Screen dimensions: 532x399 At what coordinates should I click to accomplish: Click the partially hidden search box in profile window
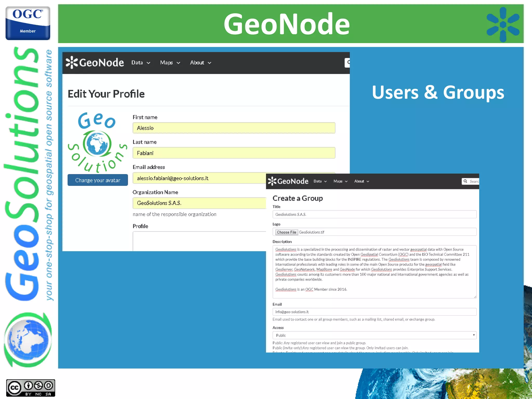point(347,63)
